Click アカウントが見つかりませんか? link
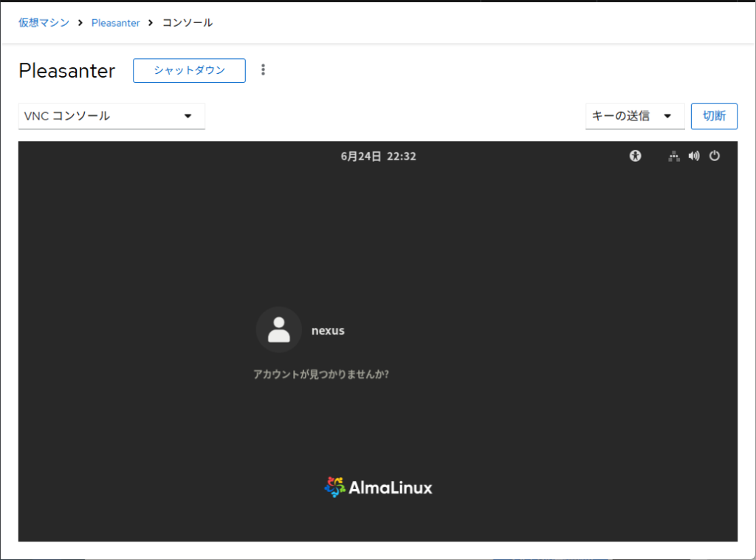Image resolution: width=756 pixels, height=560 pixels. coord(321,374)
